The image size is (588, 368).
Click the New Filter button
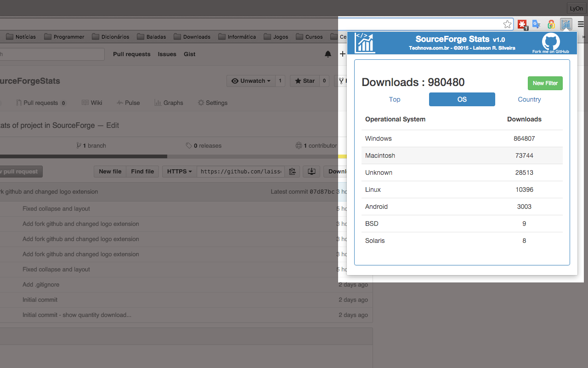click(545, 83)
